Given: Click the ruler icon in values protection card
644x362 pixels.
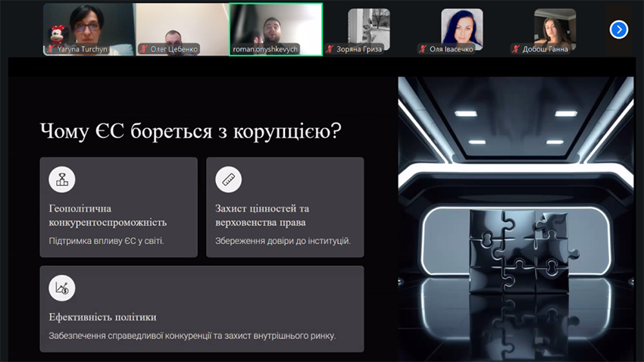Looking at the screenshot, I should click(228, 179).
